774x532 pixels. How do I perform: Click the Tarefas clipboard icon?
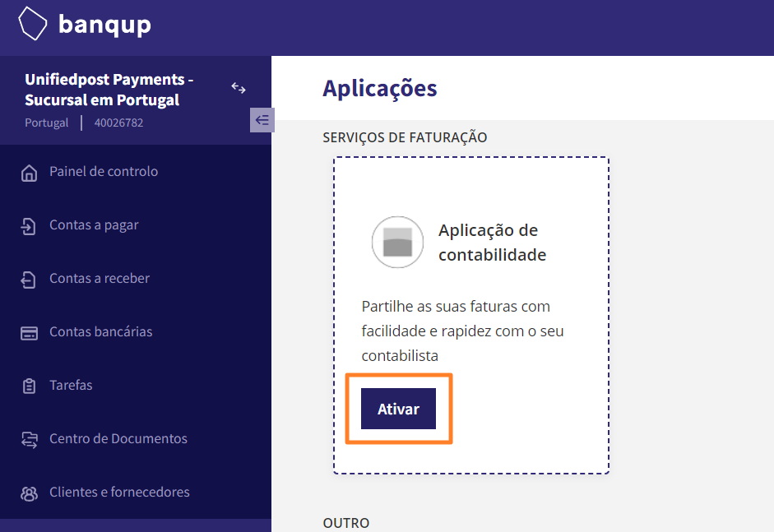pos(29,386)
